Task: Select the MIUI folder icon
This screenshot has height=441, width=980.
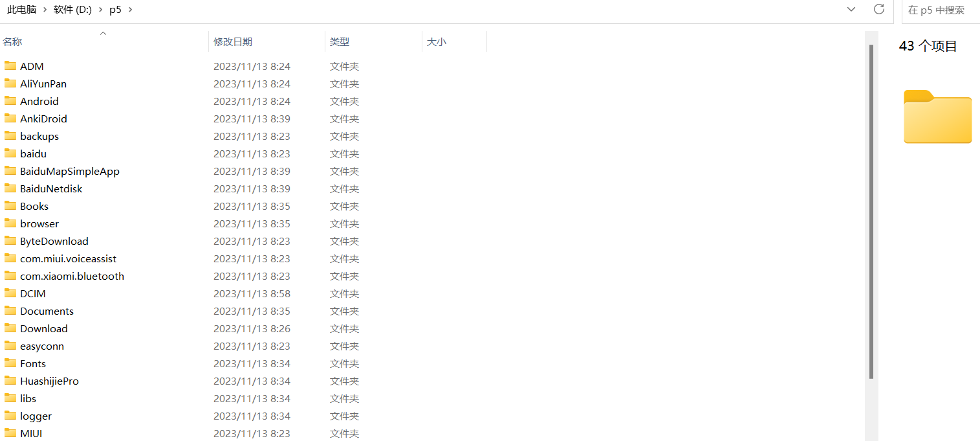Action: [x=10, y=433]
